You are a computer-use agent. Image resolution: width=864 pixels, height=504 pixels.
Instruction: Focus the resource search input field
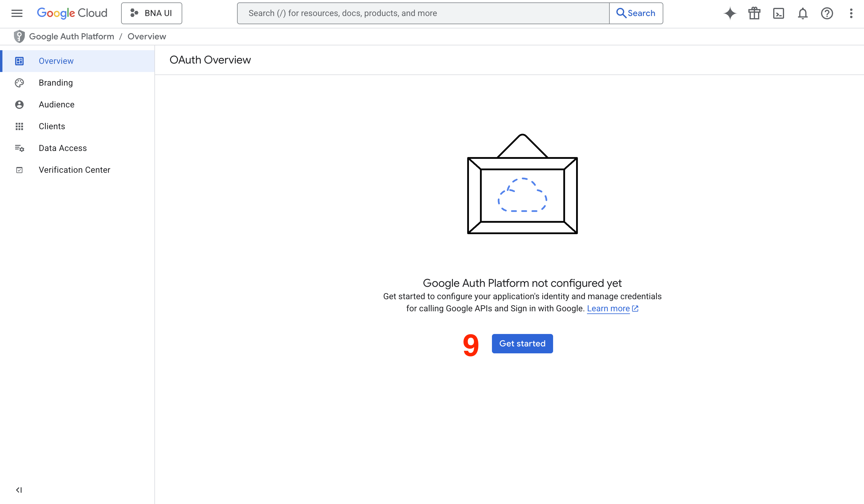click(x=423, y=13)
